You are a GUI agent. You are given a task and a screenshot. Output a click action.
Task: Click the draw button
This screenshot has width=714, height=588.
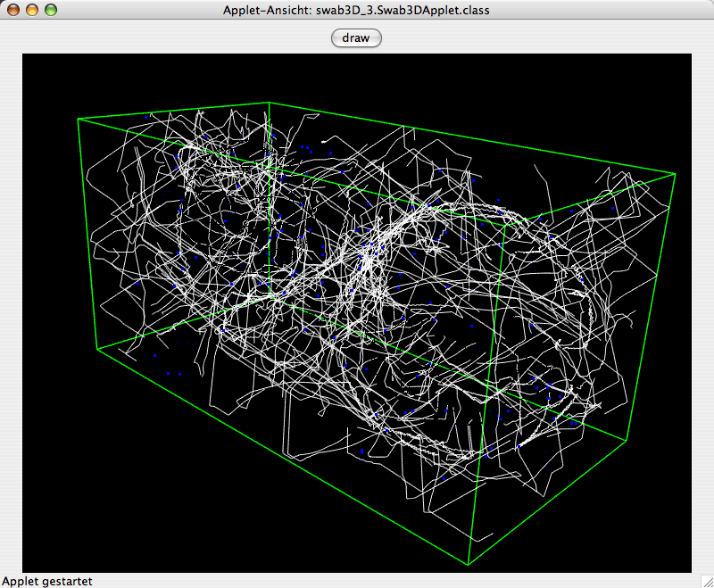356,38
